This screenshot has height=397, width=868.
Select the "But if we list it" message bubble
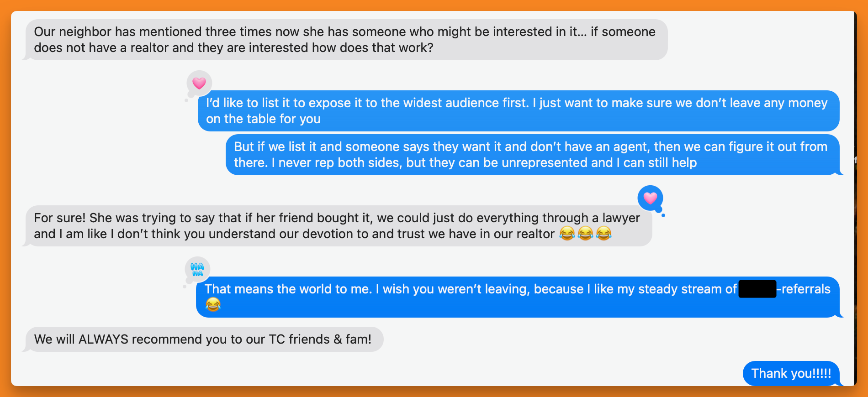click(532, 155)
